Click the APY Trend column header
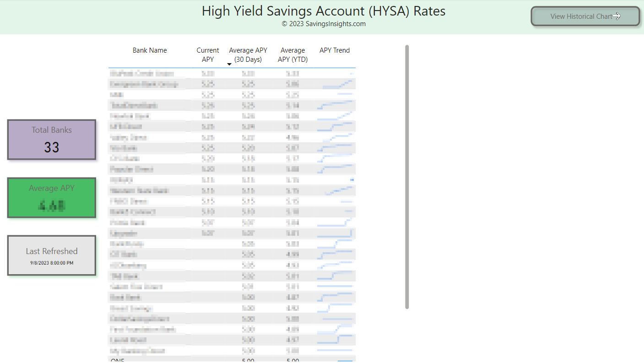 click(335, 50)
